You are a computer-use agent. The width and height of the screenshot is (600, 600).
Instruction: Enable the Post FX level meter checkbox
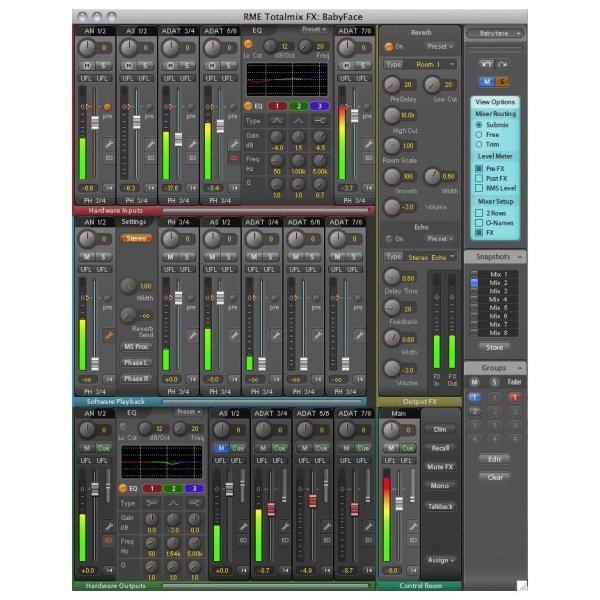[x=479, y=178]
